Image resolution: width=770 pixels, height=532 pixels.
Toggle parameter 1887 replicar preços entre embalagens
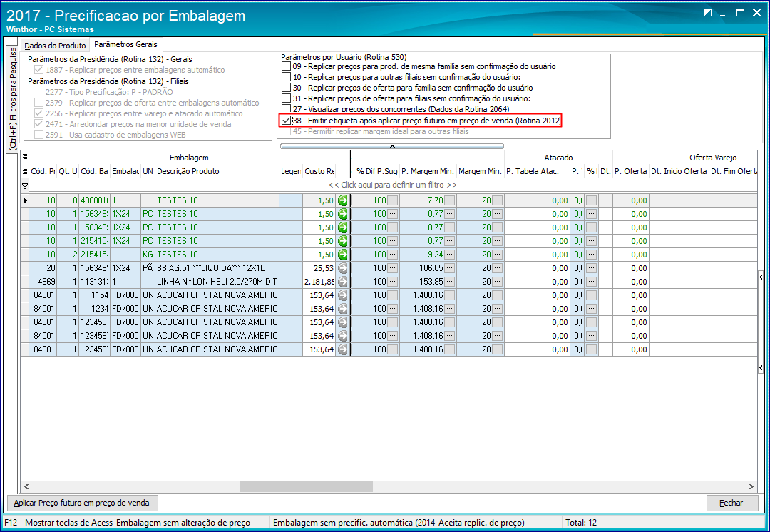[38, 70]
